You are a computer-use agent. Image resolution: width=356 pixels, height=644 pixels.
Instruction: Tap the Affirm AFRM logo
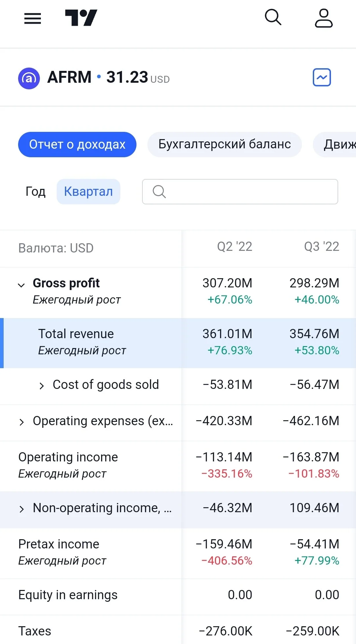[29, 78]
